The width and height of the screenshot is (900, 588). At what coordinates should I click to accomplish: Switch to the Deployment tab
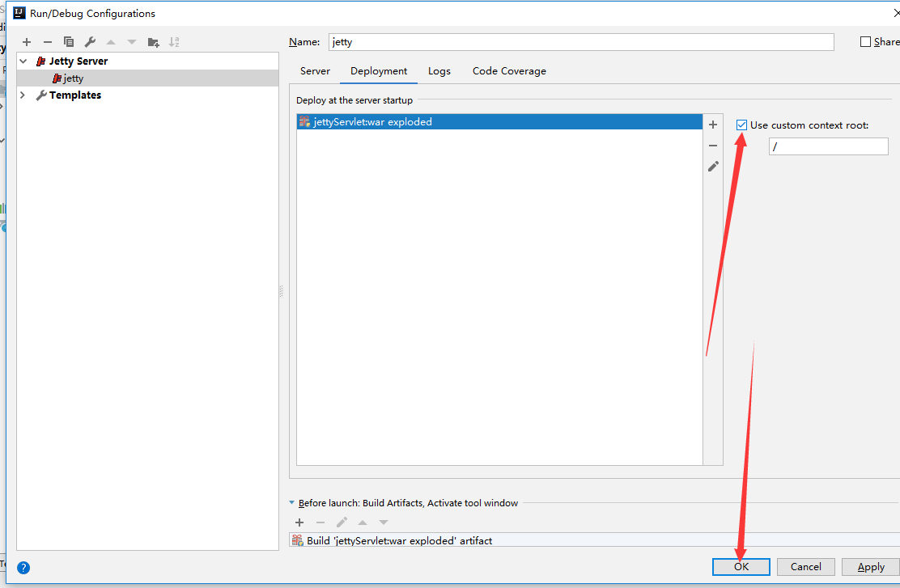tap(379, 71)
